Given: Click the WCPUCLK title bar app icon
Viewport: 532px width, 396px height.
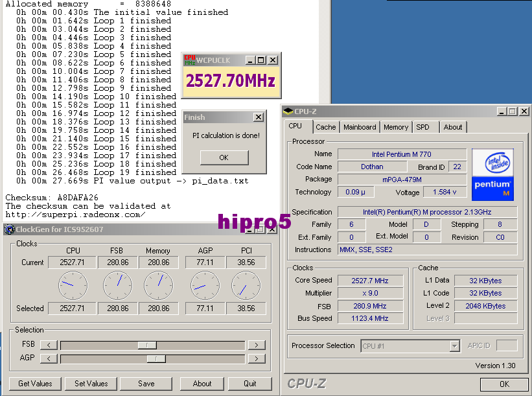Looking at the screenshot, I should (x=190, y=60).
